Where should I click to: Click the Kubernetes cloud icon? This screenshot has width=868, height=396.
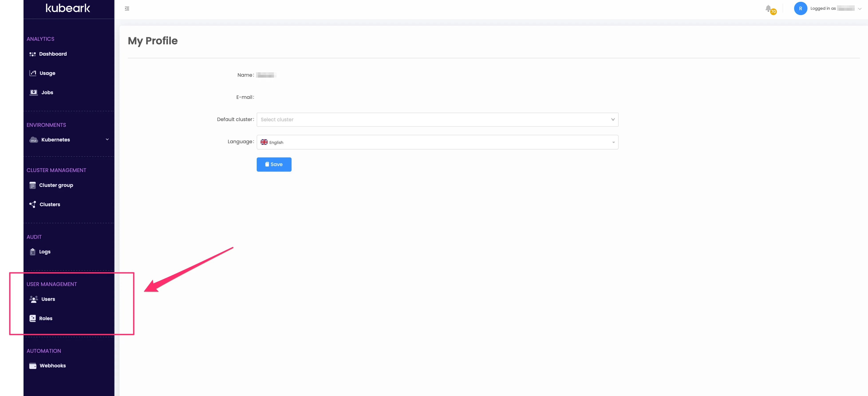tap(34, 140)
